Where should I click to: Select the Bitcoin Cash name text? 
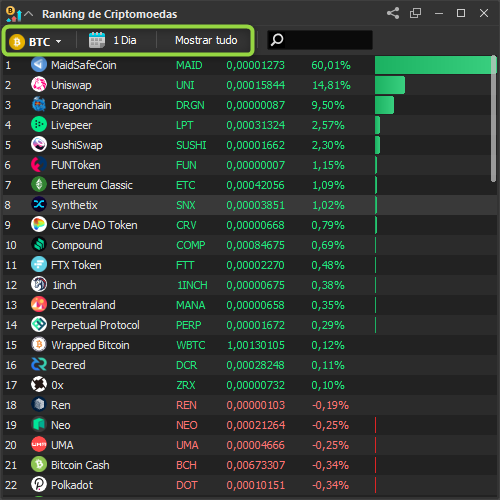point(80,465)
